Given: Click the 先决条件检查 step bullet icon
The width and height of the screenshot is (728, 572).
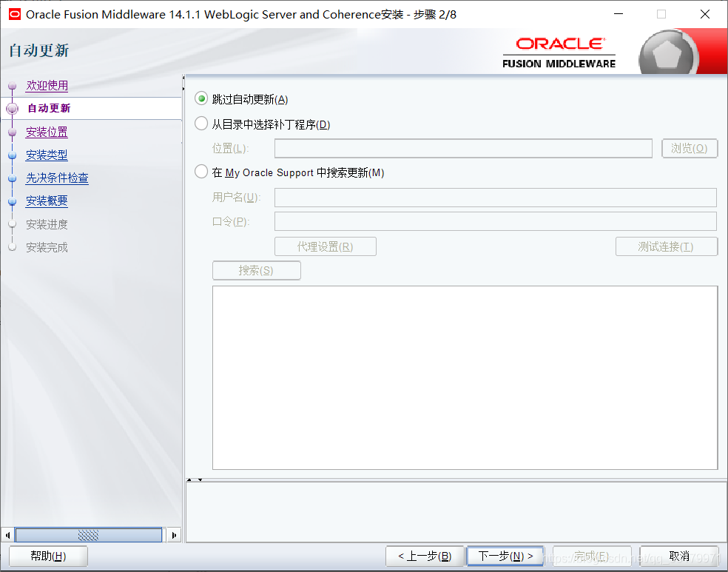Looking at the screenshot, I should [13, 178].
